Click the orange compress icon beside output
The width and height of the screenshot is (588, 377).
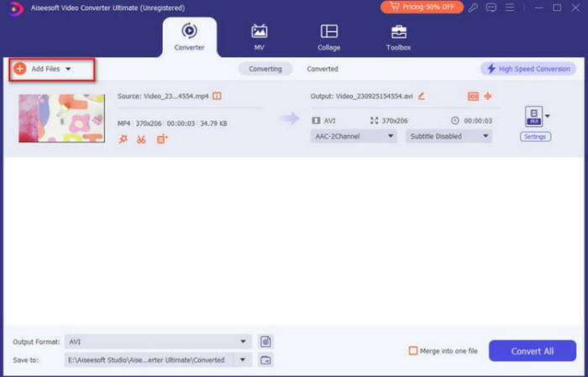(x=488, y=96)
